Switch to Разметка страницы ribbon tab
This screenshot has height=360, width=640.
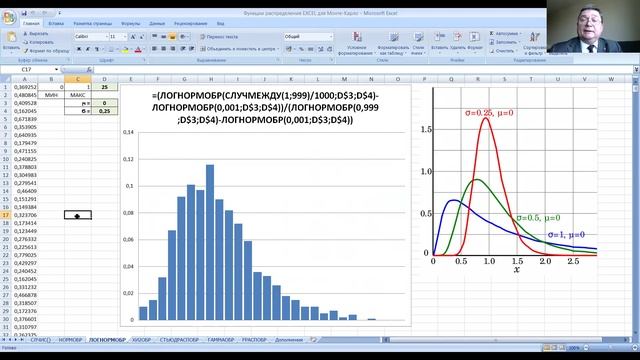pos(92,24)
